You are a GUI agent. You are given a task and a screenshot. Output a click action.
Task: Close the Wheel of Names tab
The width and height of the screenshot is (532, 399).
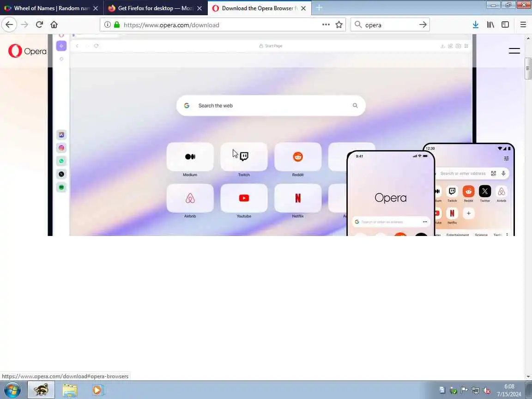(x=95, y=8)
